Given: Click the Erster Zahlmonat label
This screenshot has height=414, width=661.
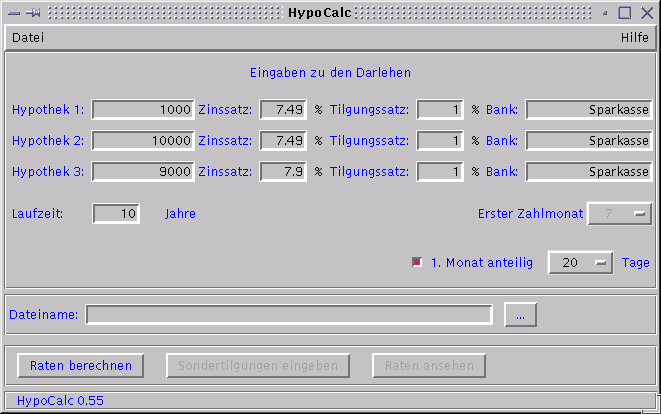Looking at the screenshot, I should tap(530, 214).
